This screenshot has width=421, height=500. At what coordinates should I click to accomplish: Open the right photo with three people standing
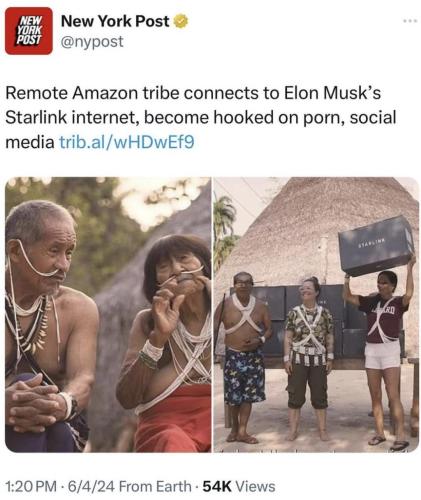pos(316,315)
